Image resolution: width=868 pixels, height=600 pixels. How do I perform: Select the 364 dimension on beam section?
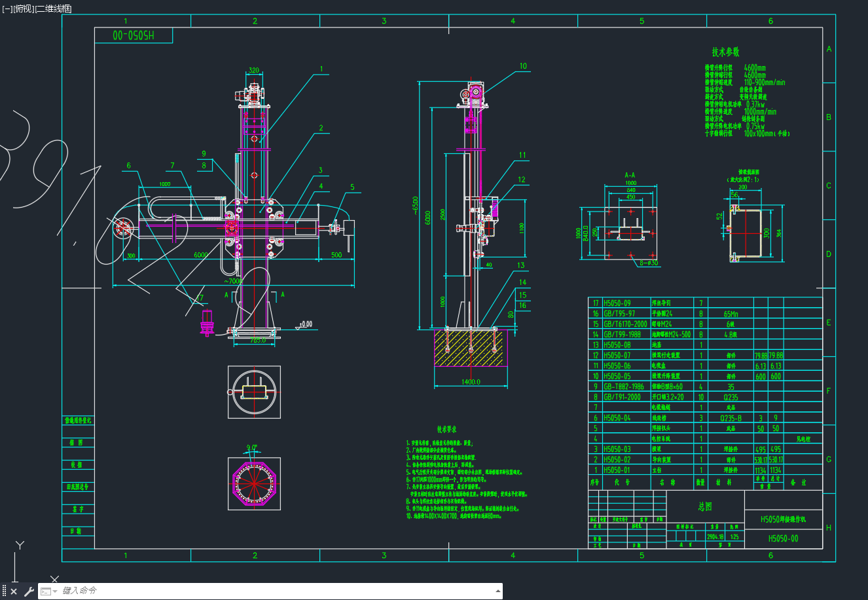click(x=778, y=233)
